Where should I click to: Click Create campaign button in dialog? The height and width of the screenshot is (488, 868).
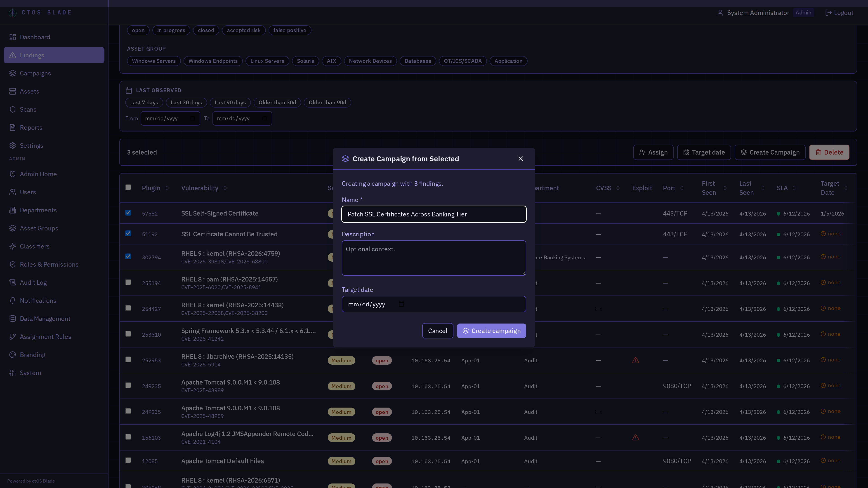point(491,331)
